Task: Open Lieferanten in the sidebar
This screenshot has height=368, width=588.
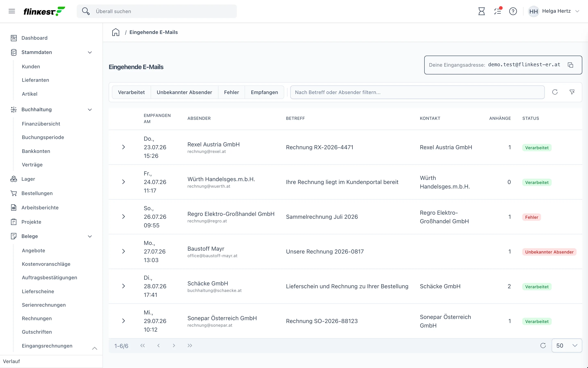Action: (36, 80)
